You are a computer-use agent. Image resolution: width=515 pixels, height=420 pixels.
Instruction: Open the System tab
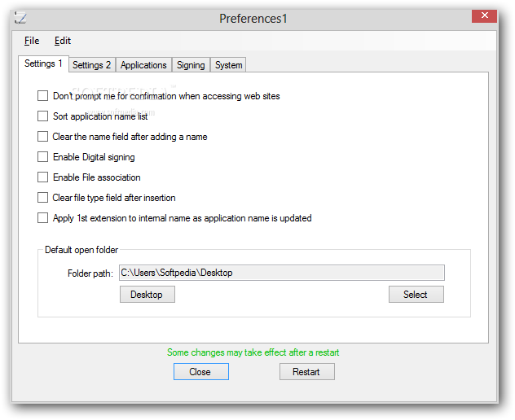229,64
